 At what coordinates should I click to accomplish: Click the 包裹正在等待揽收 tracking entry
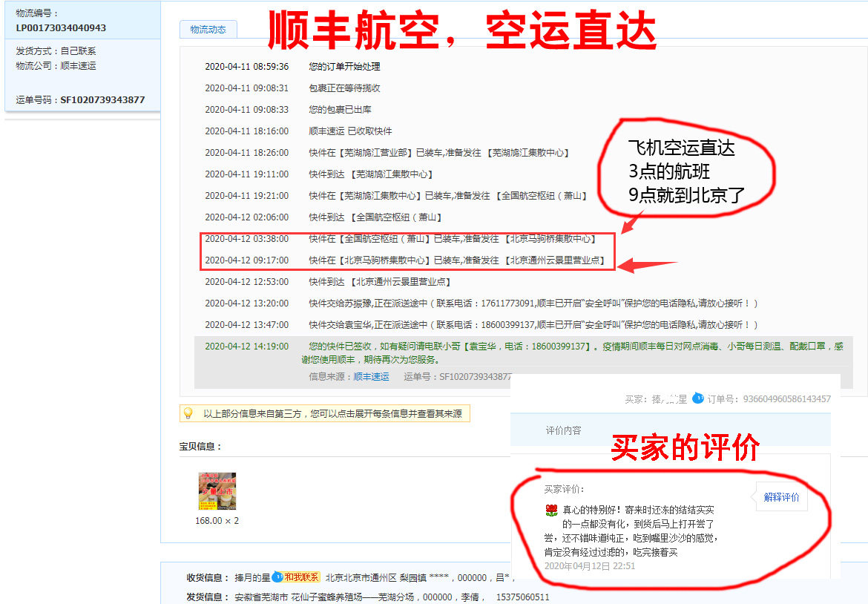click(x=344, y=88)
